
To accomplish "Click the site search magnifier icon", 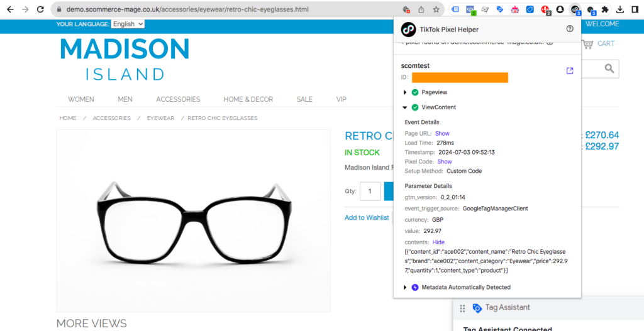I will 609,68.
